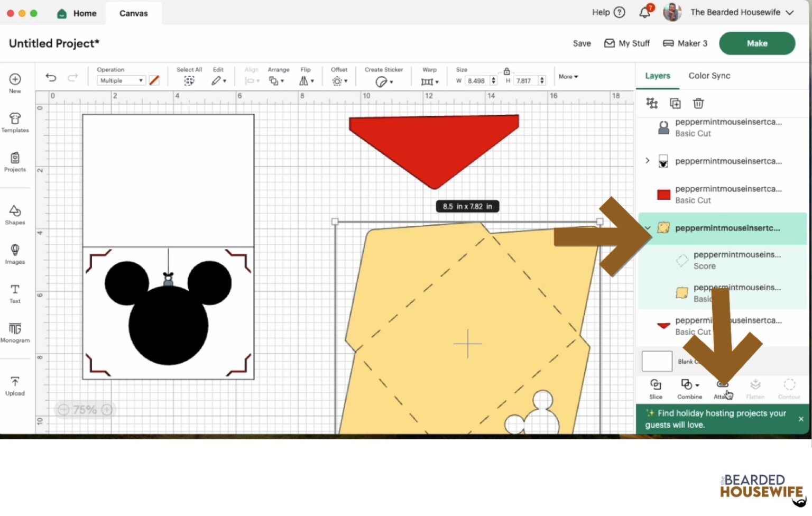Click the Undo arrow icon
Viewport: 812px width, 516px height.
(x=51, y=78)
